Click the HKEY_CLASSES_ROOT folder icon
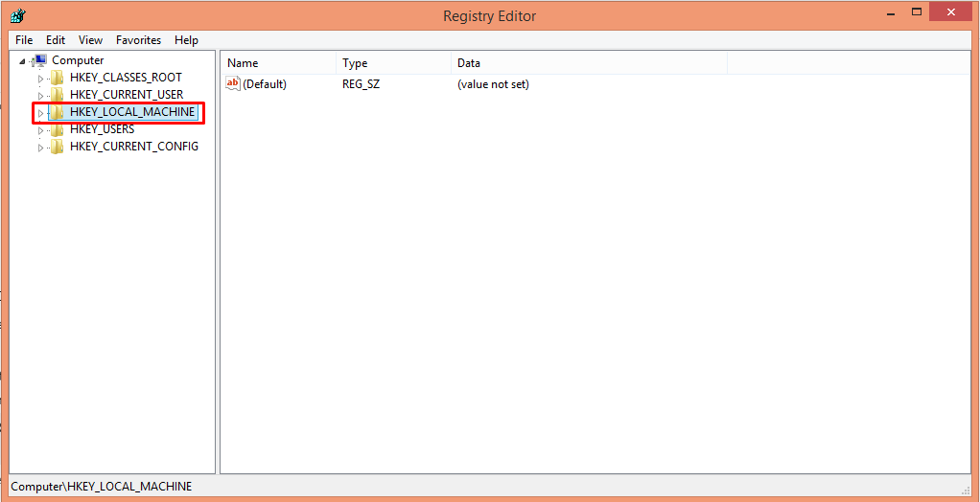The image size is (980, 502). pos(58,78)
